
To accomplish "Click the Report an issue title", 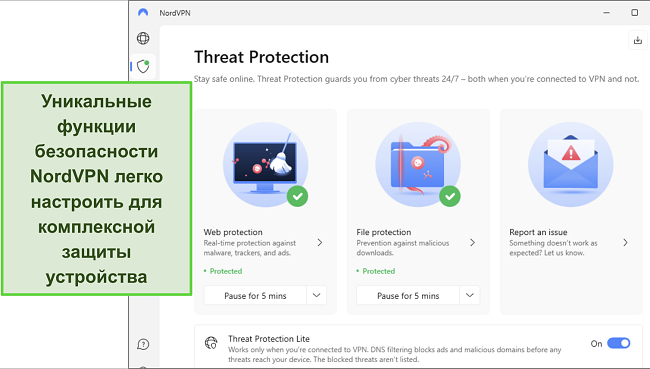I will click(538, 232).
